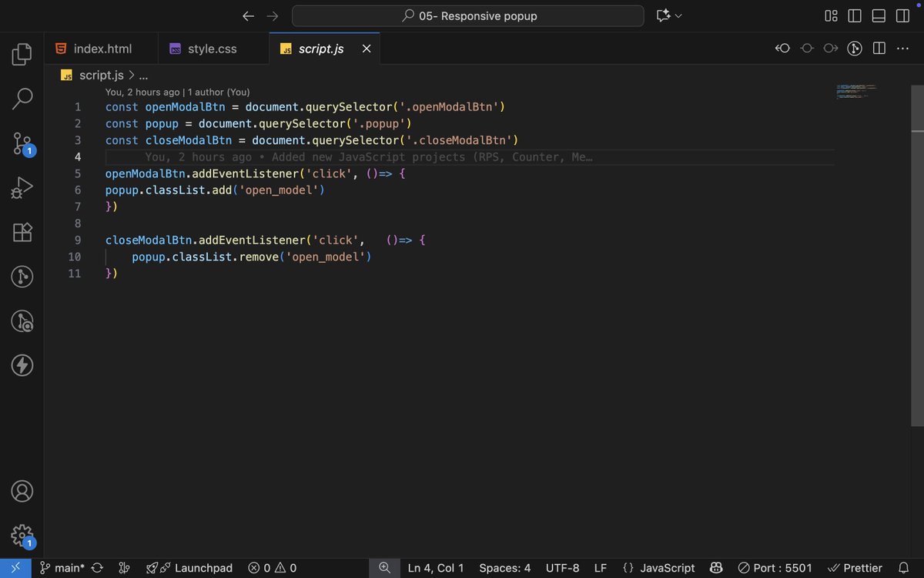Close the script.js tab
This screenshot has width=924, height=578.
[x=367, y=49]
